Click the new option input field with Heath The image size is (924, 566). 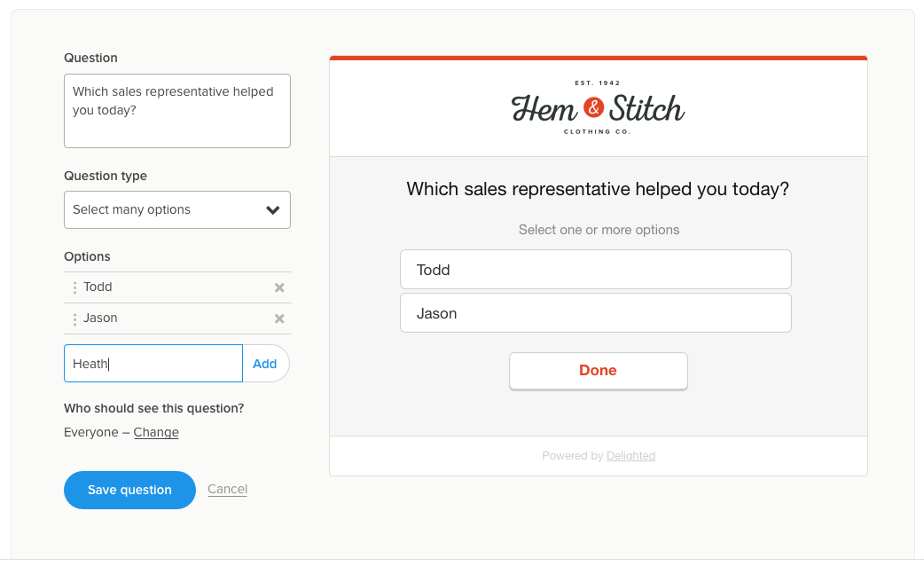[153, 364]
